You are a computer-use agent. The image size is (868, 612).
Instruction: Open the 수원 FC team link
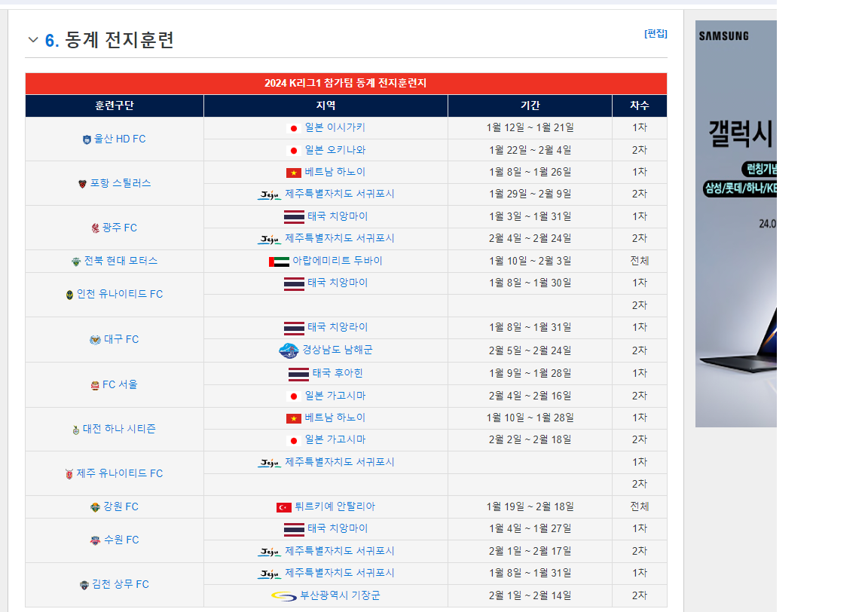click(121, 540)
